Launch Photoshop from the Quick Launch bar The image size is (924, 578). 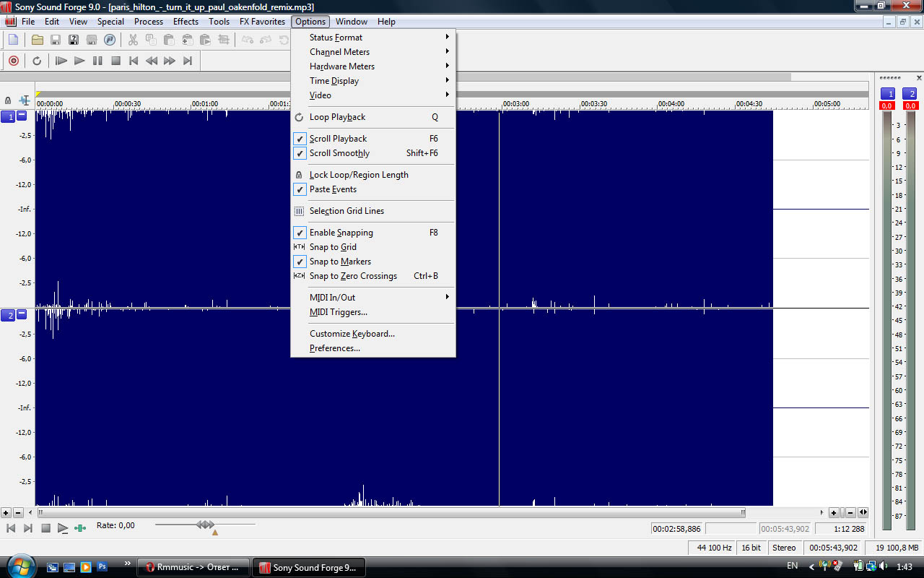(x=103, y=566)
